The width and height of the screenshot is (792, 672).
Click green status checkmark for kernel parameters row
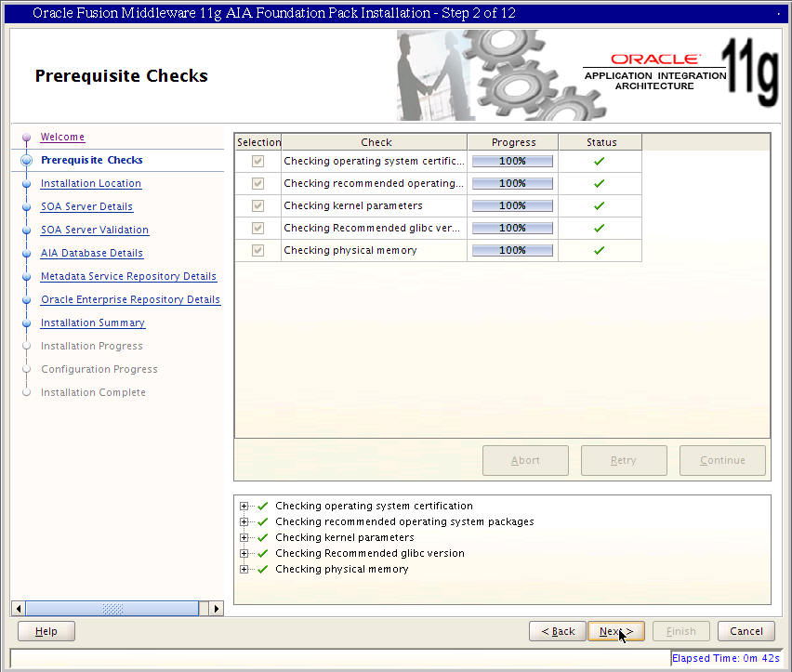(x=599, y=205)
